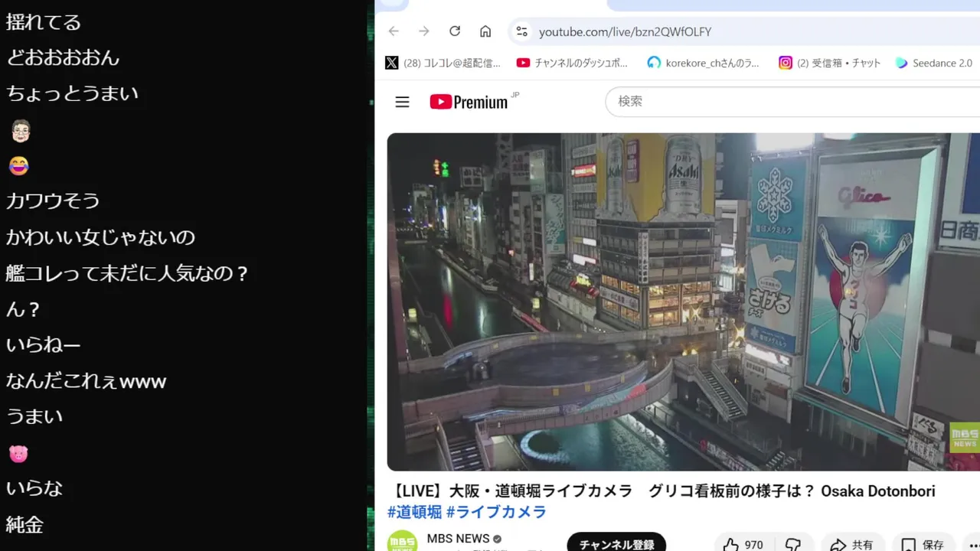Screen dimensions: 980x551
Task: Select chat comment カワウそう
Action: pyautogui.click(x=53, y=201)
